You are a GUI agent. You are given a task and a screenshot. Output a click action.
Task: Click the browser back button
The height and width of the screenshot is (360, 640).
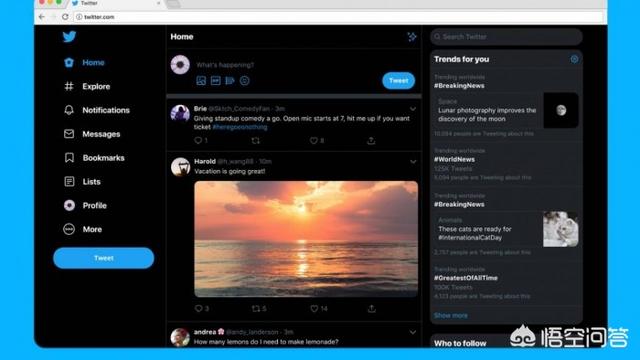[42, 17]
